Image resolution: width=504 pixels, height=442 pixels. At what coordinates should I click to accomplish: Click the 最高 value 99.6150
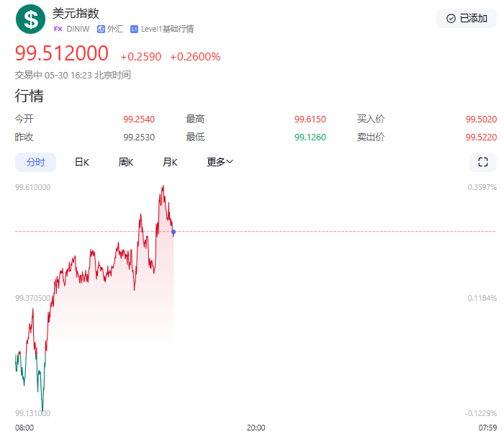310,119
